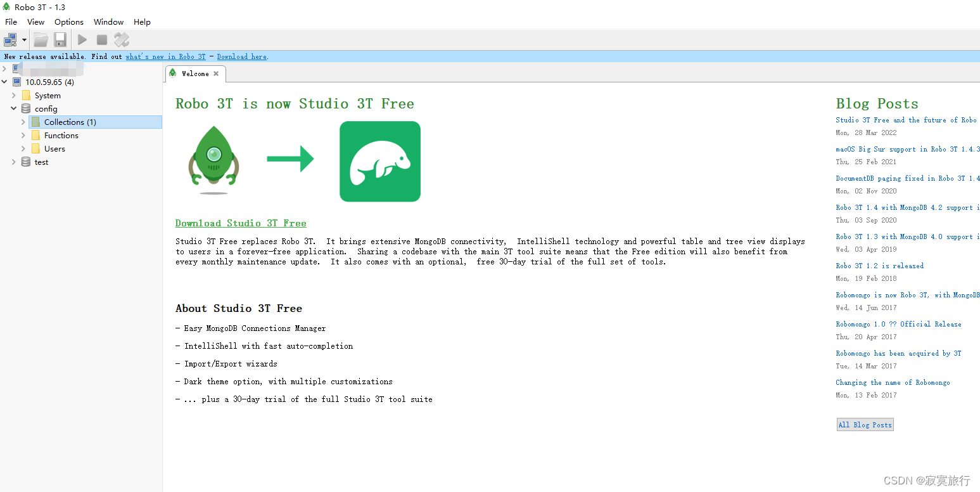Screen dimensions: 980x492
Task: Click the Robo 3T title bar app icon
Action: [7, 7]
